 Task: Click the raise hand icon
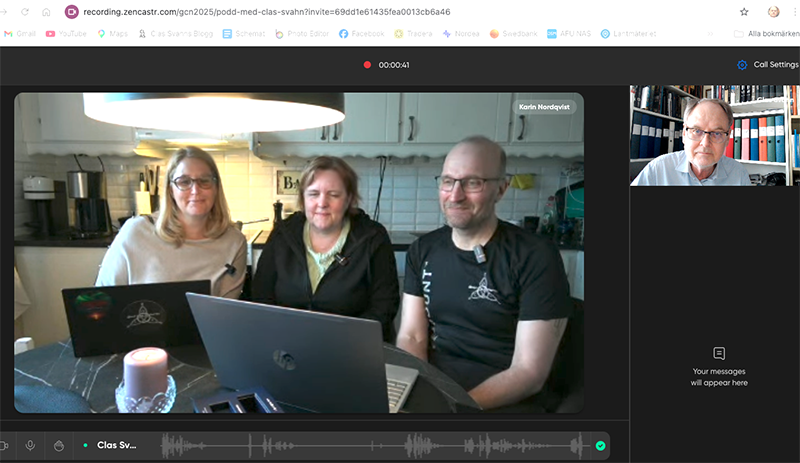coord(59,445)
